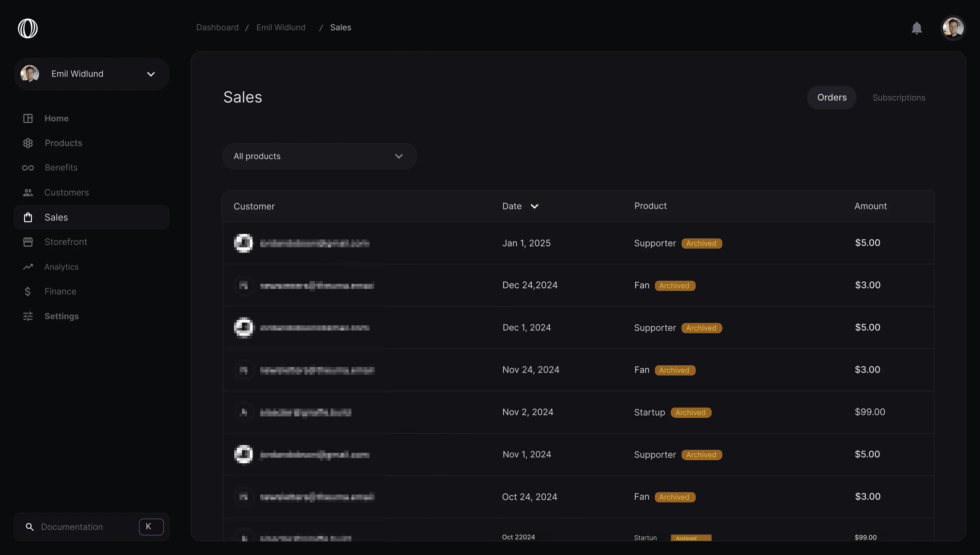Click the Dashboard breadcrumb link
This screenshot has width=980, height=555.
tap(217, 27)
